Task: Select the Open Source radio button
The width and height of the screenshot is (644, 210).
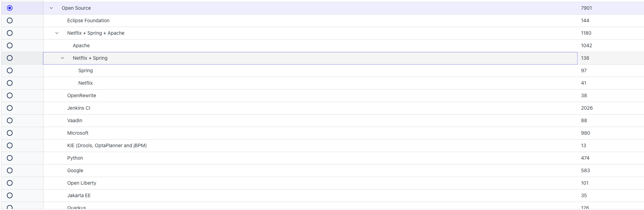Action: tap(10, 8)
